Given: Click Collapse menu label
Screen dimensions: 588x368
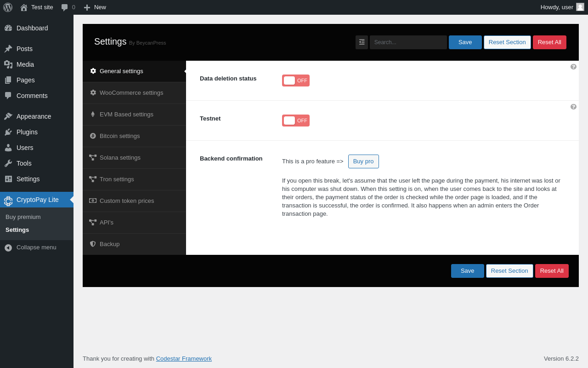Looking at the screenshot, I should pos(36,247).
